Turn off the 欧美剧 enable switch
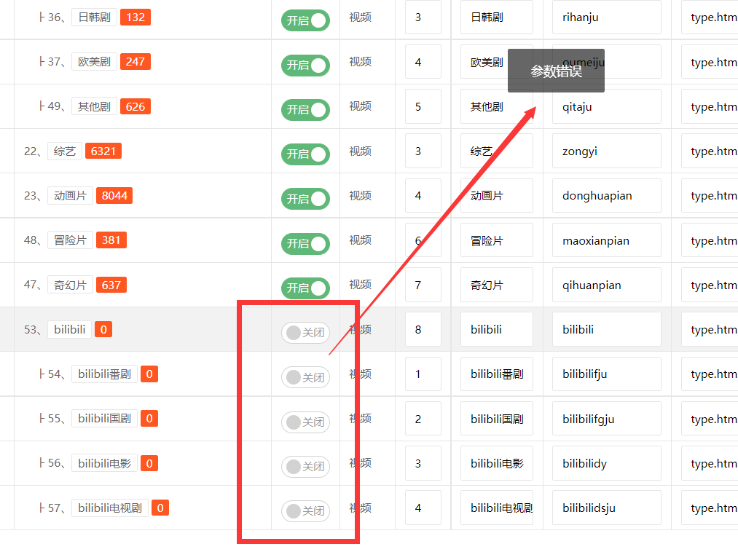Viewport: 738px width, 560px height. pyautogui.click(x=305, y=65)
